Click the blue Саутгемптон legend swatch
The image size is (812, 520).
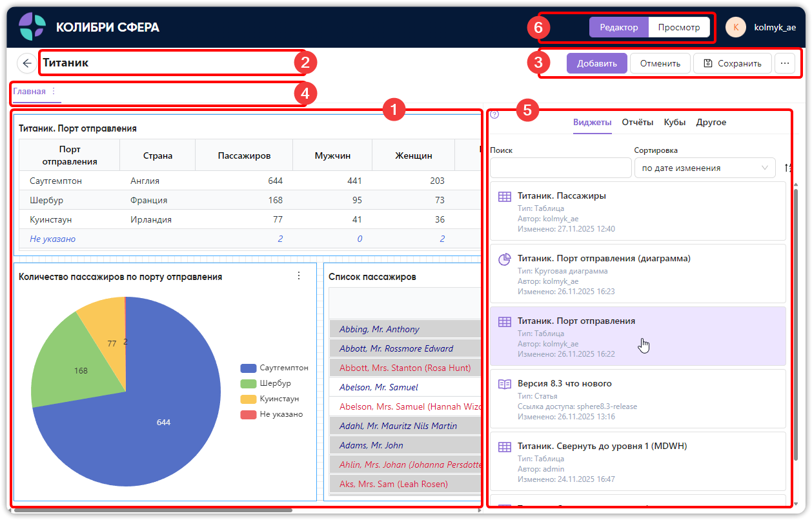tap(249, 368)
